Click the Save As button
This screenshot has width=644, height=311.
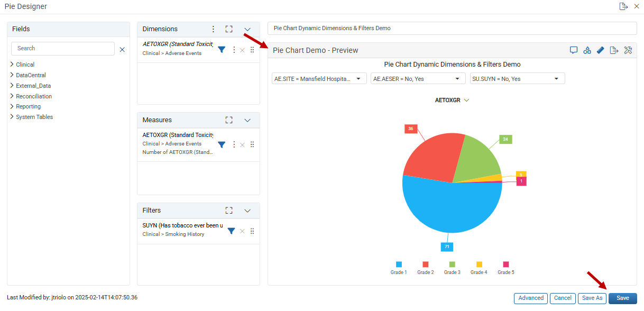click(x=592, y=298)
